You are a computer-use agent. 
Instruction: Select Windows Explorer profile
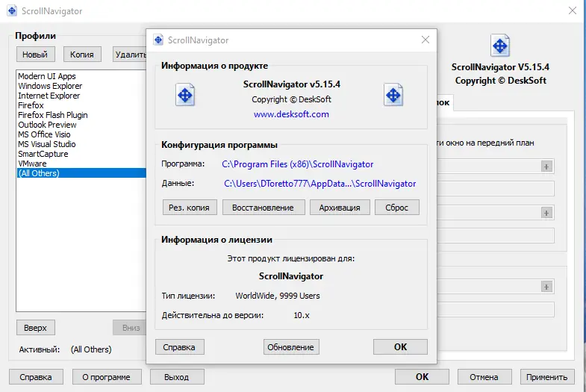coord(81,86)
